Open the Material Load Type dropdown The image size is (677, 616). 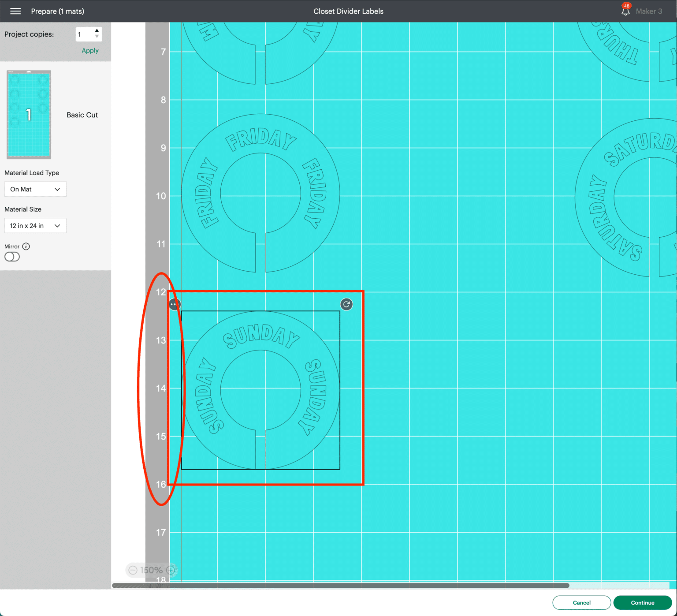point(35,189)
